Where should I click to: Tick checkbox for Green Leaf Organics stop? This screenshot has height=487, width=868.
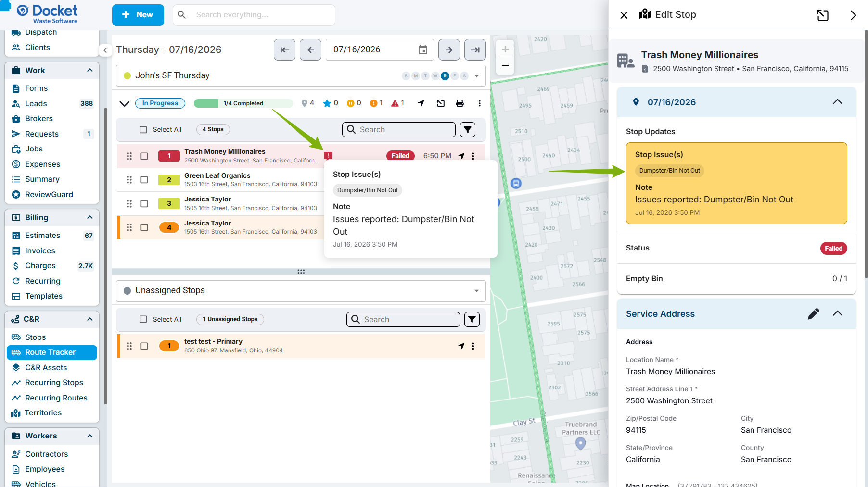[x=144, y=180]
